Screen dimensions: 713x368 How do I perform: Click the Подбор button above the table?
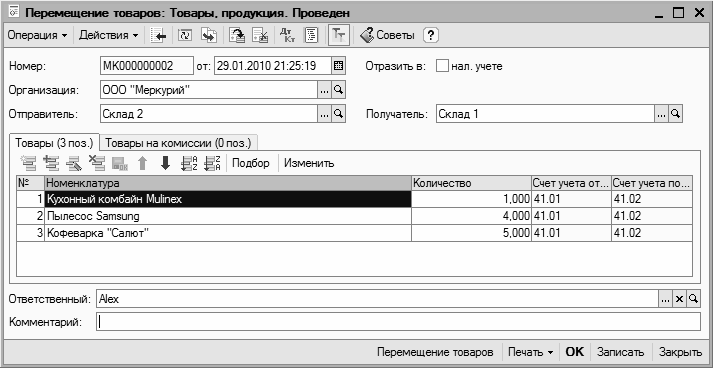pyautogui.click(x=251, y=163)
